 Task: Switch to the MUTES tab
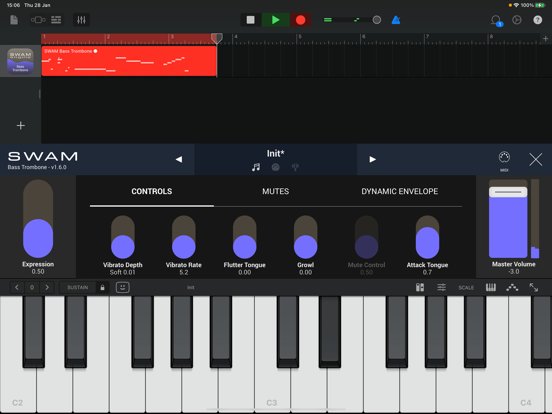click(x=276, y=191)
